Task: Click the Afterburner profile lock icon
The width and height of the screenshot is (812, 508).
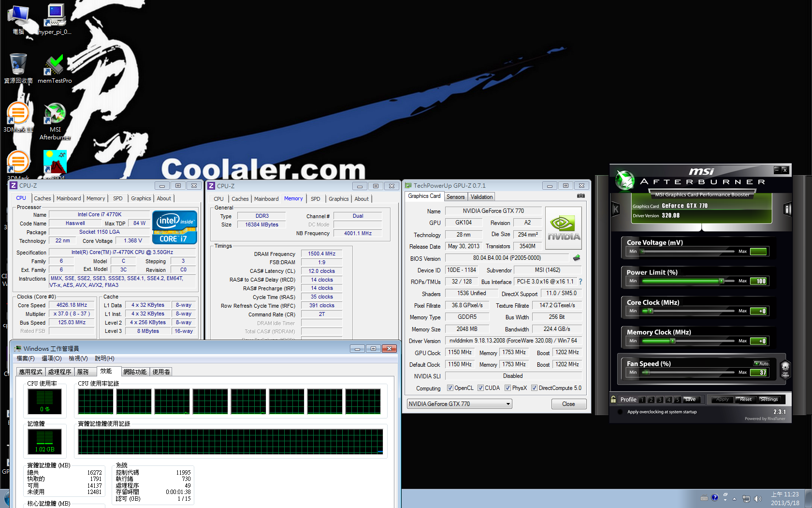Action: [613, 399]
